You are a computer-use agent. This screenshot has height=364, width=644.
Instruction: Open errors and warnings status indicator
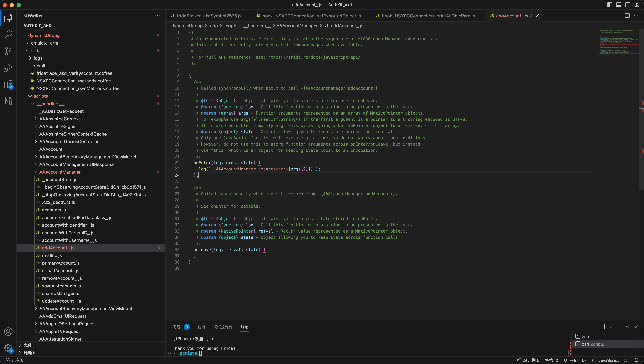[14, 360]
